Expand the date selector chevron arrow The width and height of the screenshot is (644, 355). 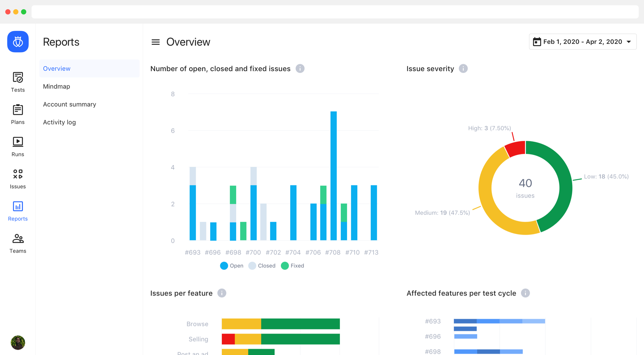click(x=629, y=42)
